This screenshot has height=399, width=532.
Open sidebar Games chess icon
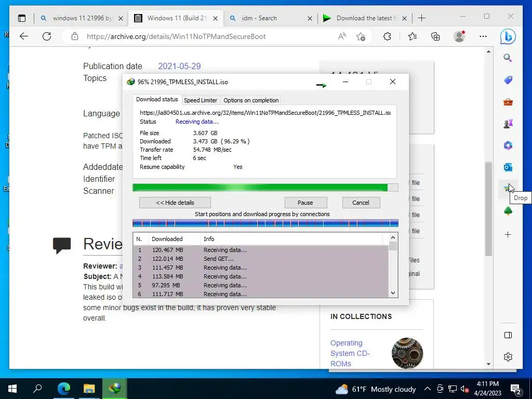tap(508, 124)
